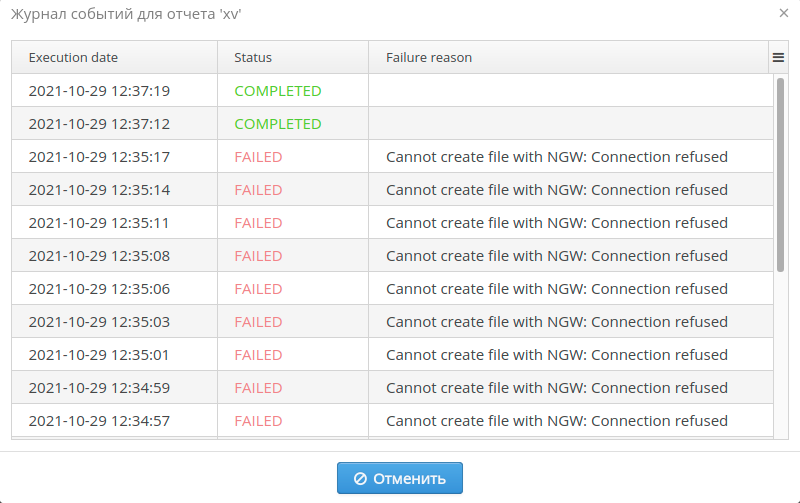
Task: Select the row executed at 12:34:59
Action: pyautogui.click(x=99, y=388)
